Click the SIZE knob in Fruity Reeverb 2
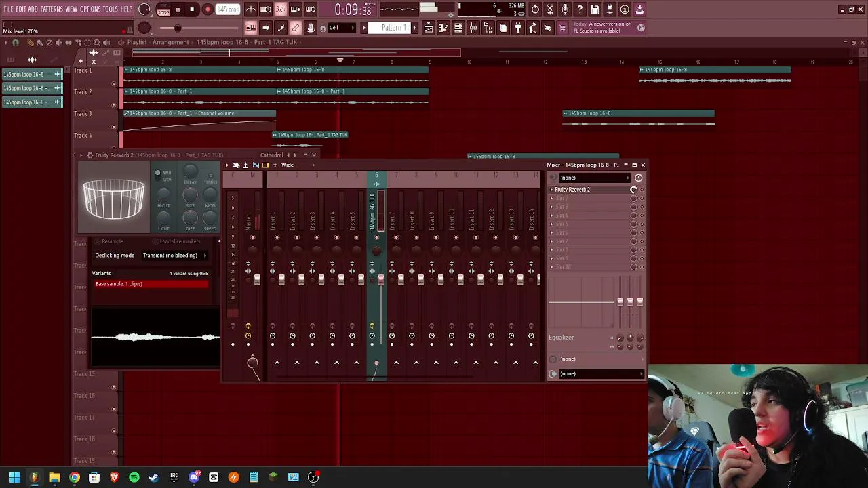 coord(191,195)
